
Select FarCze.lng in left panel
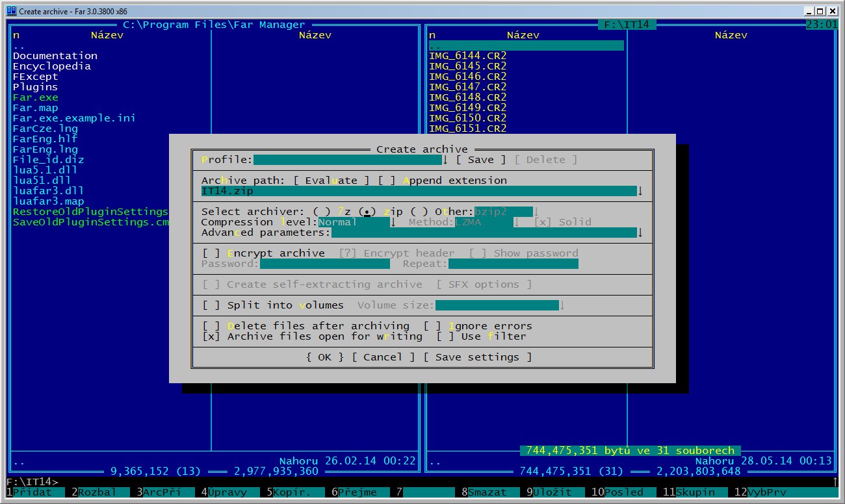(x=45, y=129)
